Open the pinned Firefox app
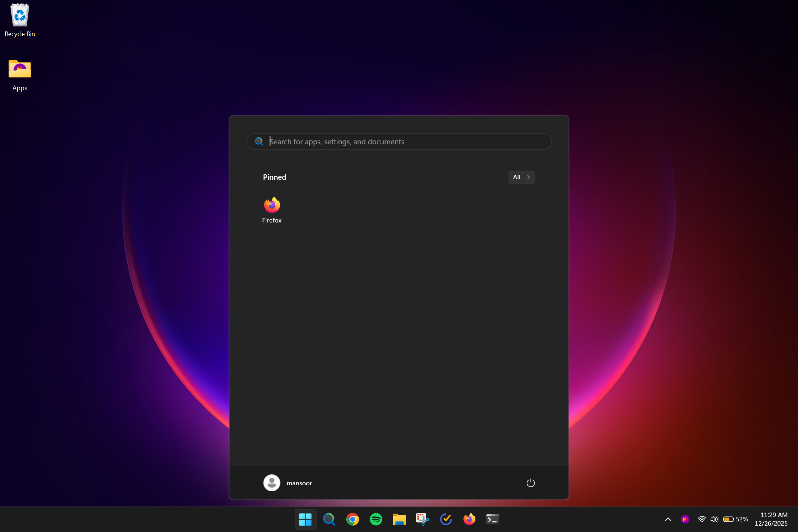798x532 pixels. coord(272,209)
